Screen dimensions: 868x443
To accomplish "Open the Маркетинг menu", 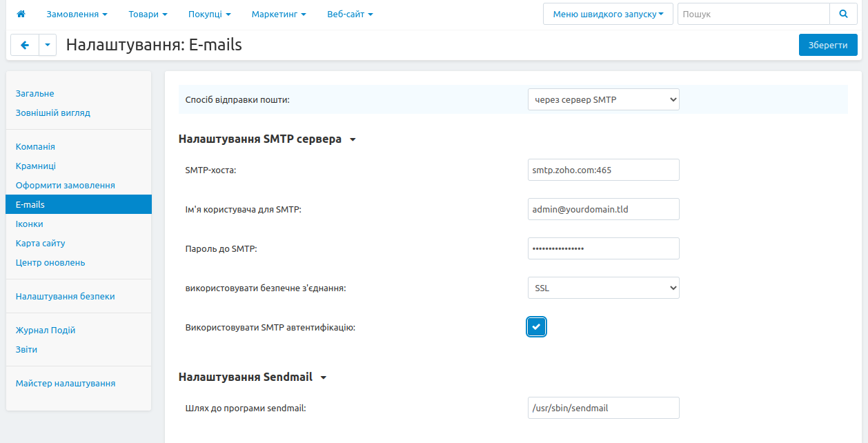I will [278, 14].
